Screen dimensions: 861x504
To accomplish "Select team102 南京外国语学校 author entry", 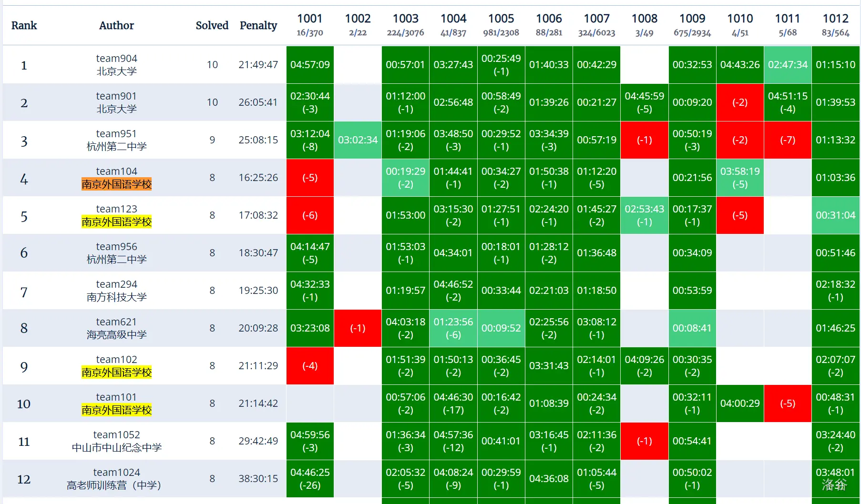I will [x=116, y=366].
